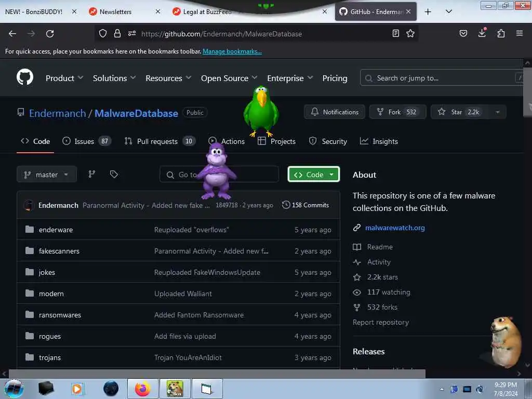Toggle reader view icon in address bar
Screen dimensions: 532x399
(x=395, y=34)
